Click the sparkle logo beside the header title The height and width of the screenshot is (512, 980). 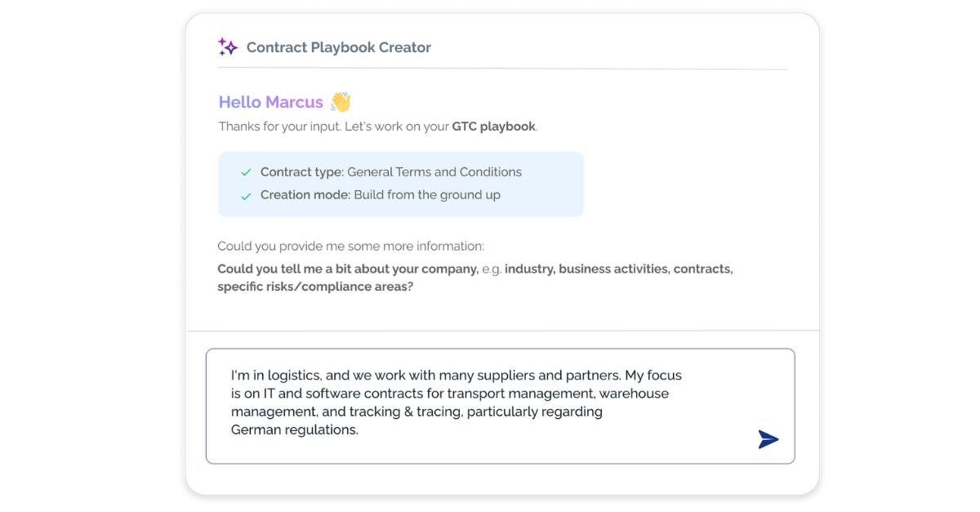point(228,47)
